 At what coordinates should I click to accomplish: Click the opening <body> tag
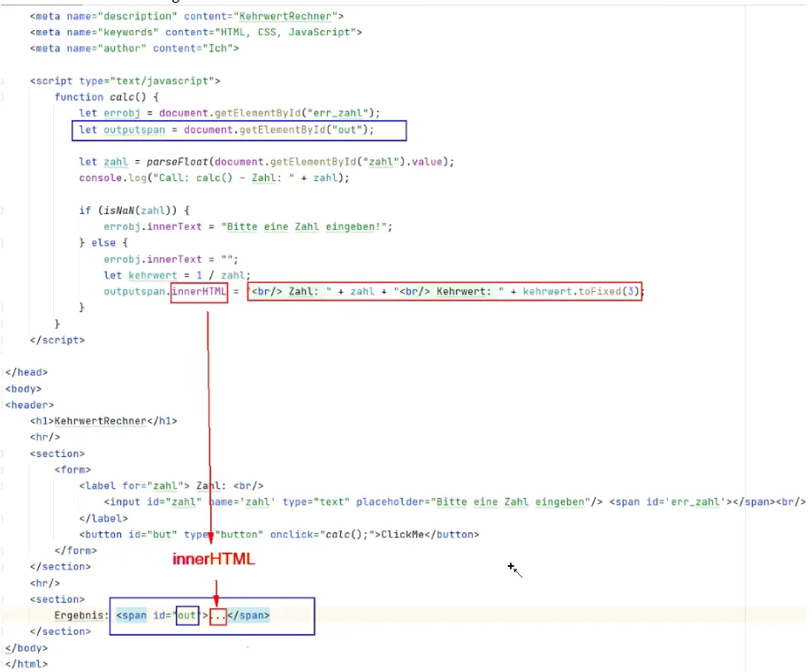click(x=23, y=388)
